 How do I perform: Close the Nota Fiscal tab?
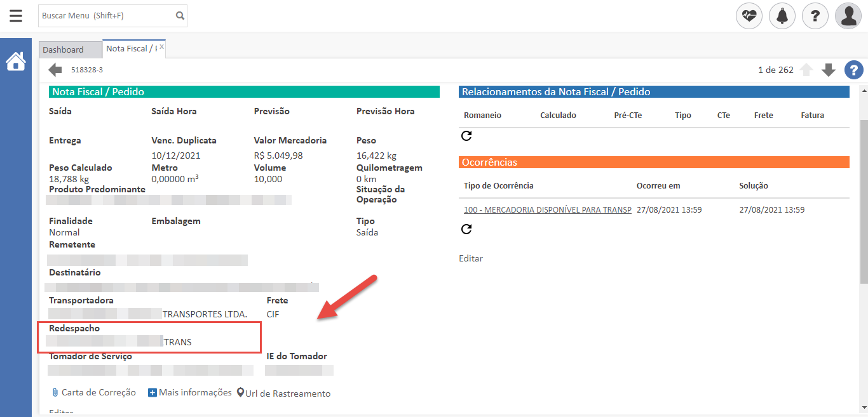[161, 46]
